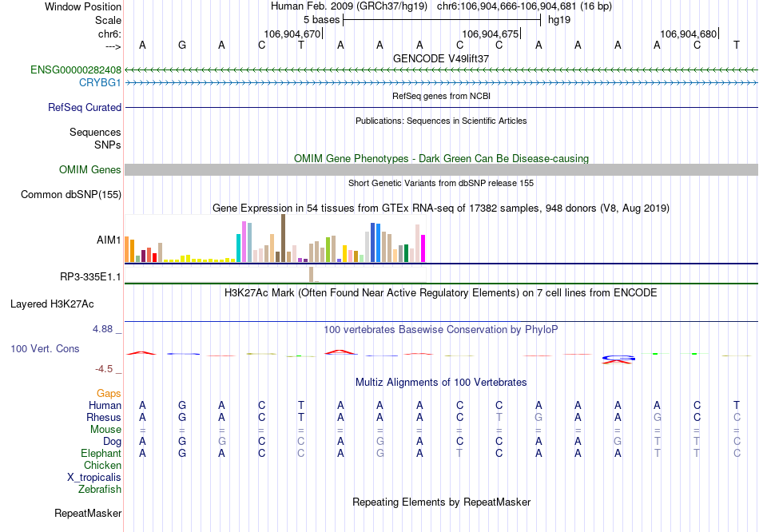The height and width of the screenshot is (532, 759).
Task: Click the hg19 scale assembly label
Action: tap(559, 20)
